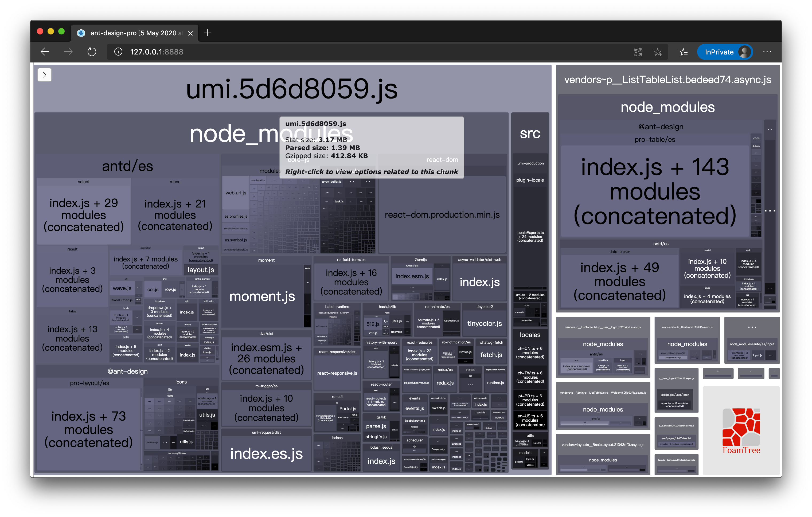Image resolution: width=812 pixels, height=517 pixels.
Task: Select async-validator index.js block
Action: [479, 282]
